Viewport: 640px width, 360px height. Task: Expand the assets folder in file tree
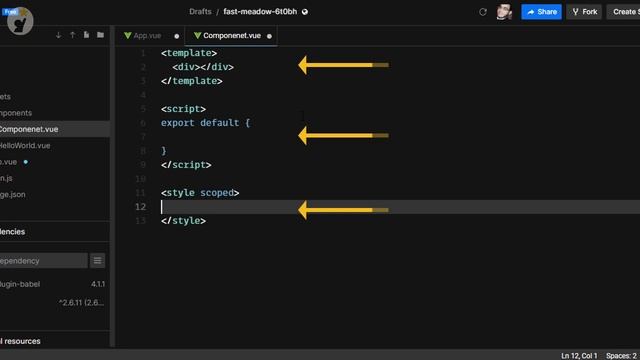coord(55,96)
